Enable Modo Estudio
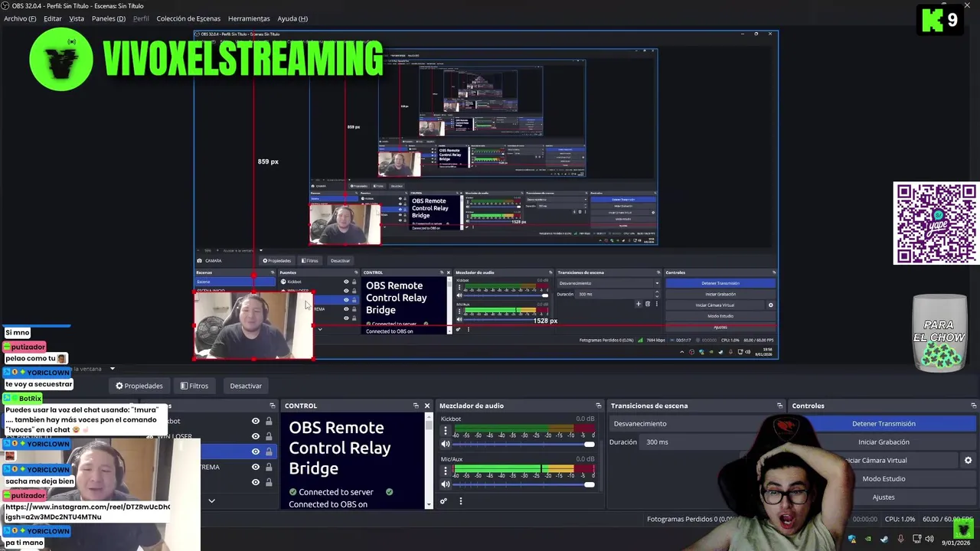Viewport: 980px width, 551px height. click(x=884, y=478)
